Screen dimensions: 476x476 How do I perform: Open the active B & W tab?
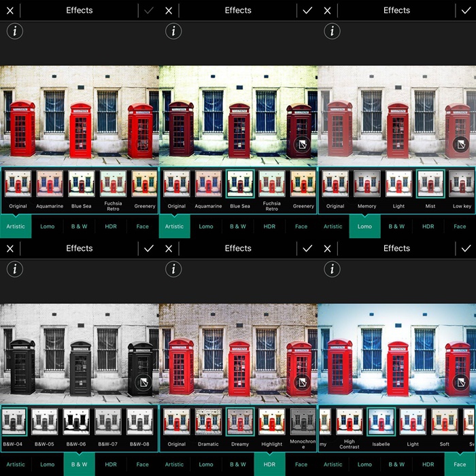pyautogui.click(x=80, y=464)
